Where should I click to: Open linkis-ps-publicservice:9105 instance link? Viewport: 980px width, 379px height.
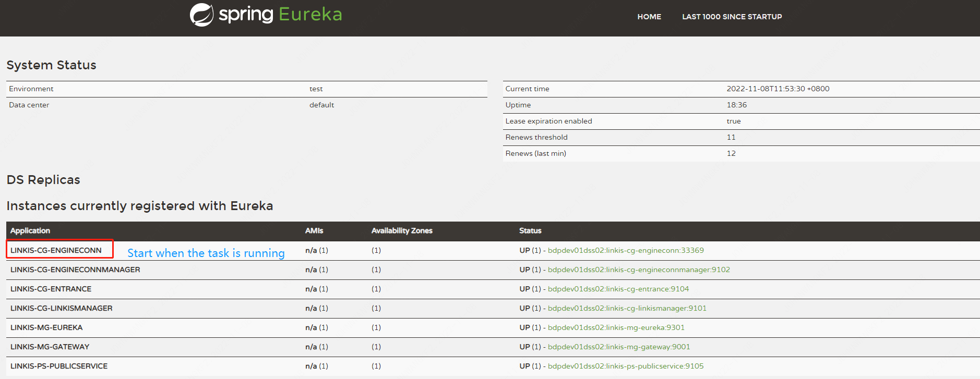[625, 366]
